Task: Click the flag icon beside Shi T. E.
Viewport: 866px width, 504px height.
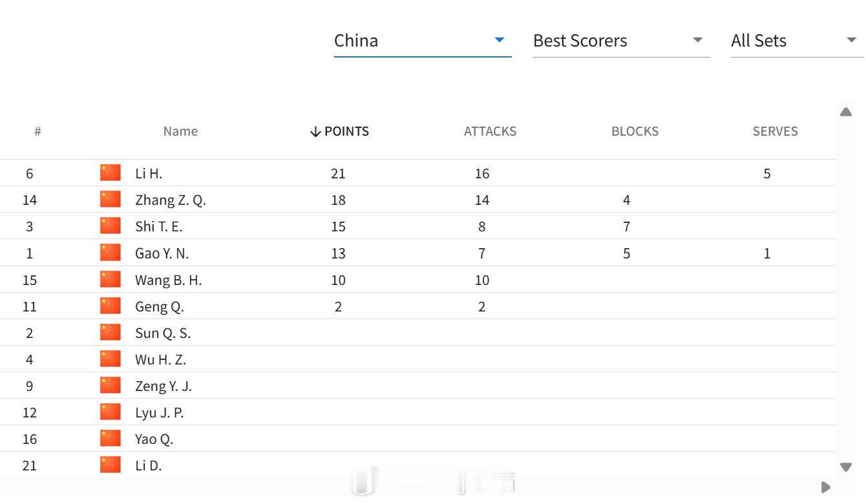Action: 111,226
